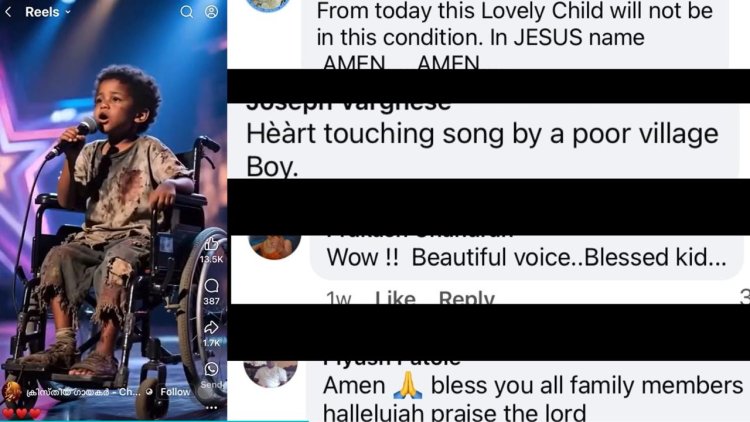Screen dimensions: 750x422
Task: Follow the reel's page
Action: click(x=175, y=392)
